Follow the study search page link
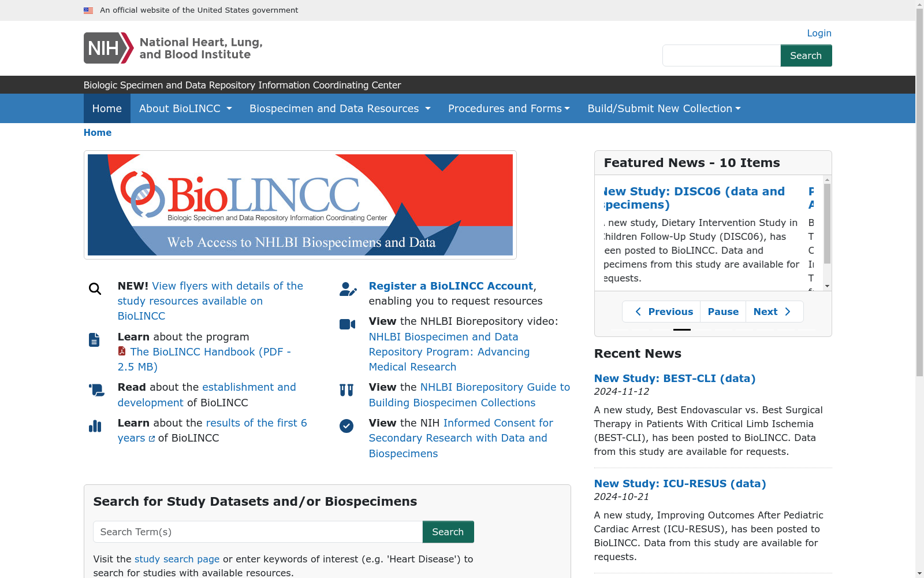The width and height of the screenshot is (924, 578). [x=177, y=559]
